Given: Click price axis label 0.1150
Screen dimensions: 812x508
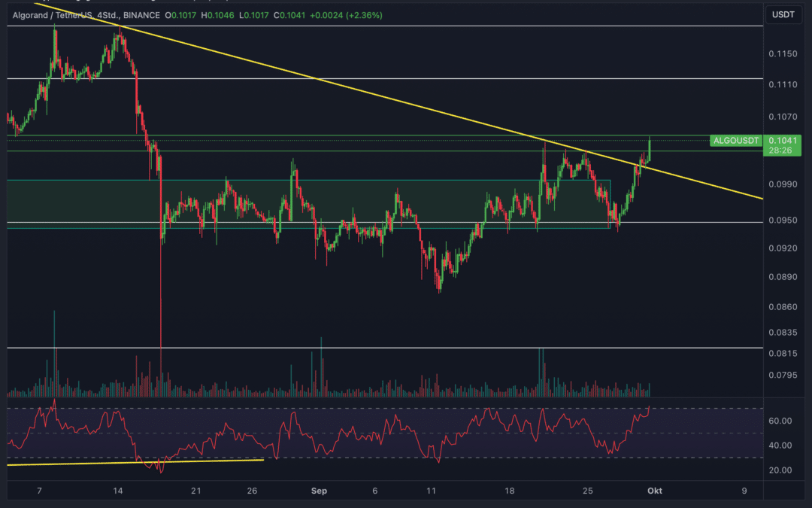Looking at the screenshot, I should pos(783,54).
